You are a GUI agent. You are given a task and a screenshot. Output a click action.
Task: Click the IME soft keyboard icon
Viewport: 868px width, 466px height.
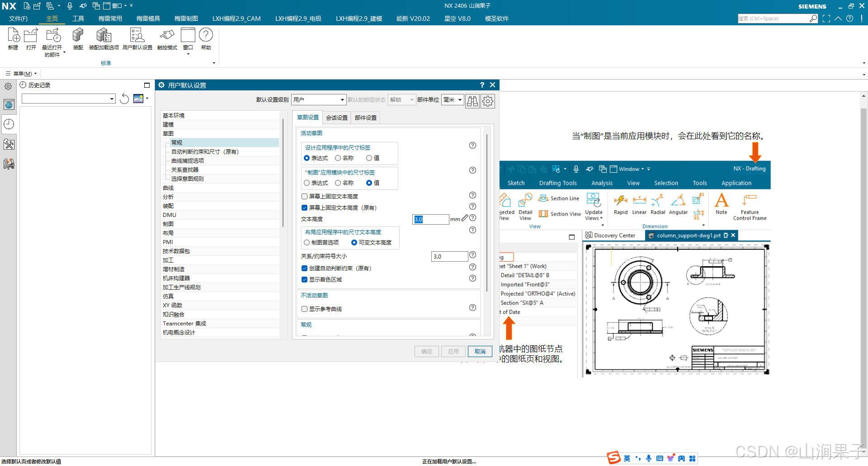(660, 458)
